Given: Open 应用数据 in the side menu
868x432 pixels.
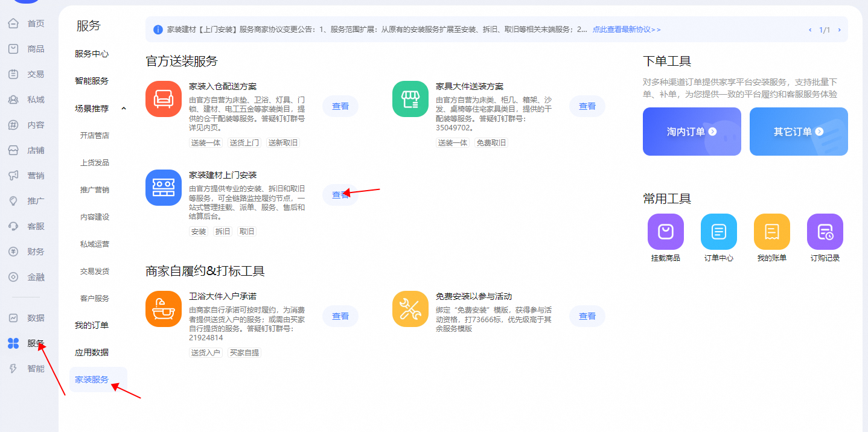Looking at the screenshot, I should tap(92, 352).
